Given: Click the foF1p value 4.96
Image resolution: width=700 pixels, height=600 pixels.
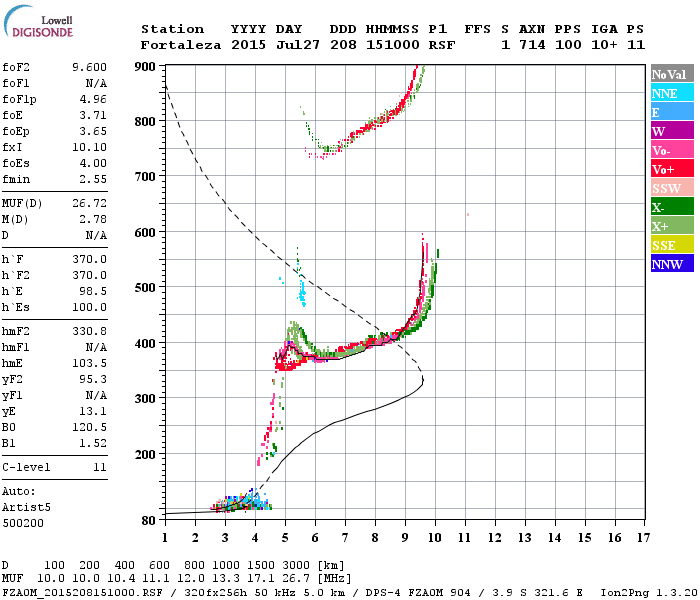Looking at the screenshot, I should tap(93, 99).
